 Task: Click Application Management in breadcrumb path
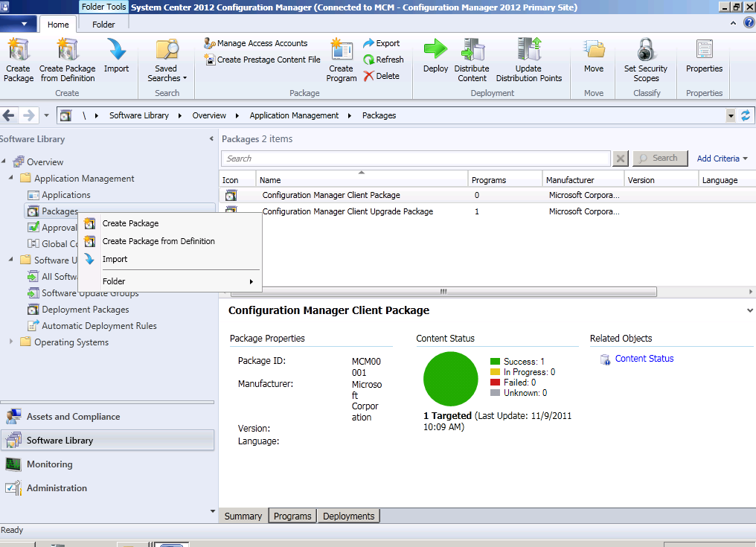(294, 115)
